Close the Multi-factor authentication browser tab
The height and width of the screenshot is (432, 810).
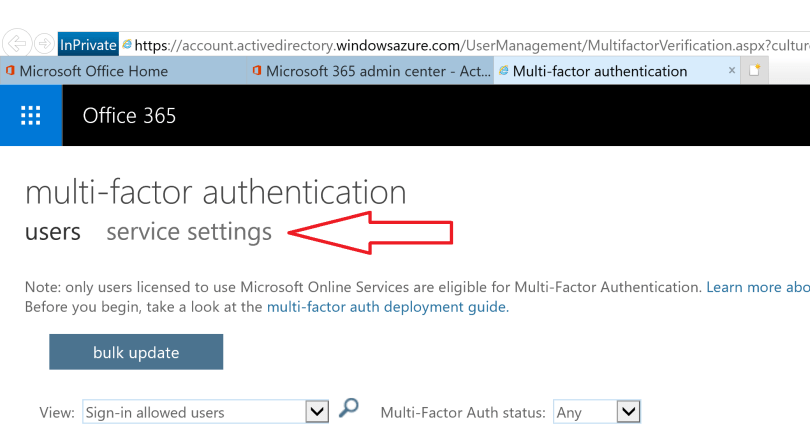click(x=732, y=71)
